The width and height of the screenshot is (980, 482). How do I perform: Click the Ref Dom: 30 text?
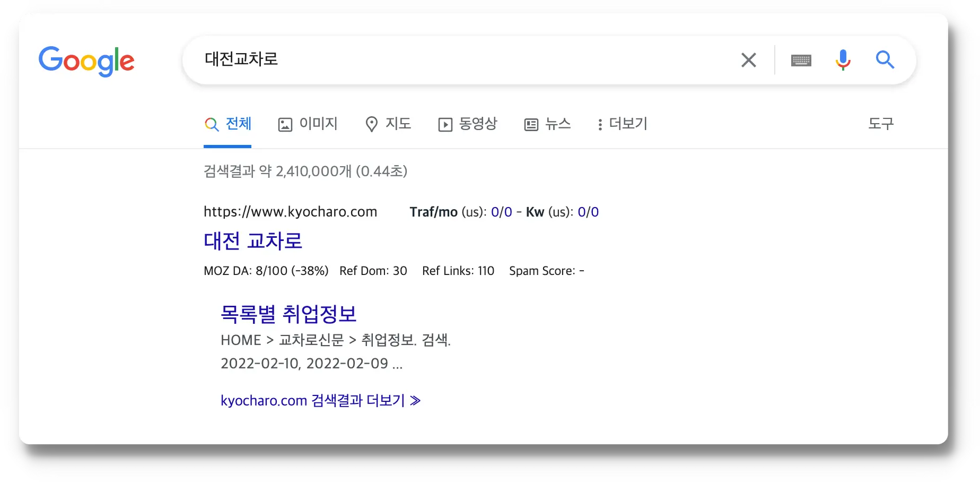click(x=373, y=271)
